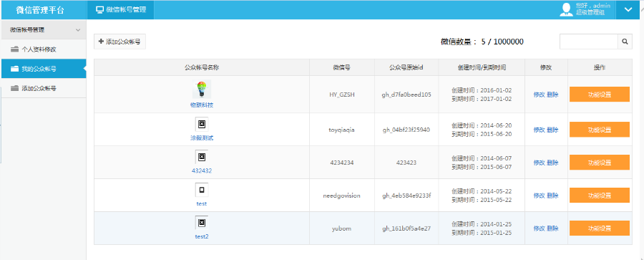Click the gh_d7fa0beed105 cell
The height and width of the screenshot is (260, 644).
(406, 95)
